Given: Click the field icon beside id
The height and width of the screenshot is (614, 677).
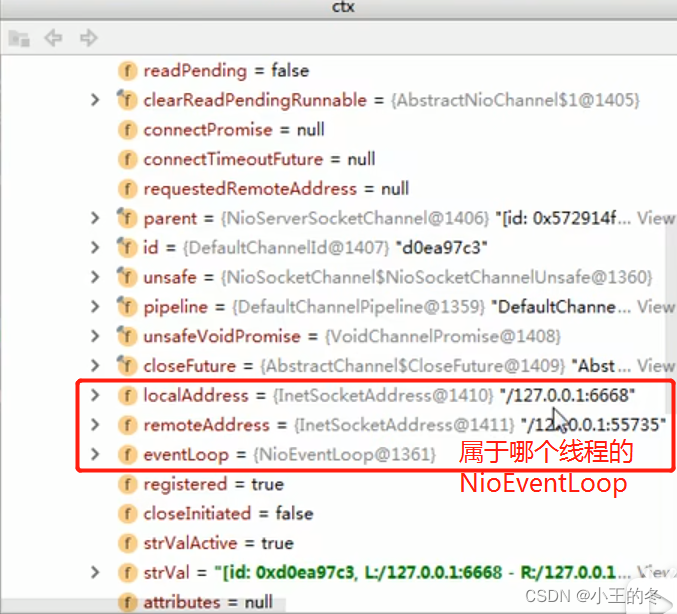Looking at the screenshot, I should pyautogui.click(x=127, y=248).
